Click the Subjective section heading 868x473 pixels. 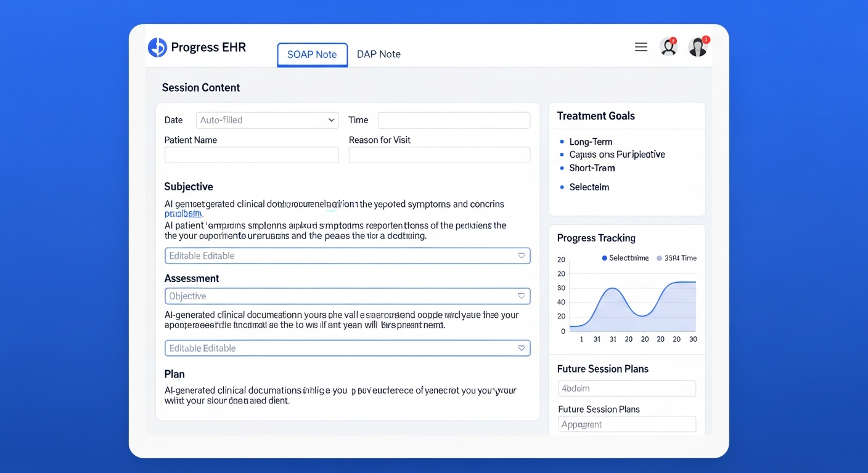189,187
